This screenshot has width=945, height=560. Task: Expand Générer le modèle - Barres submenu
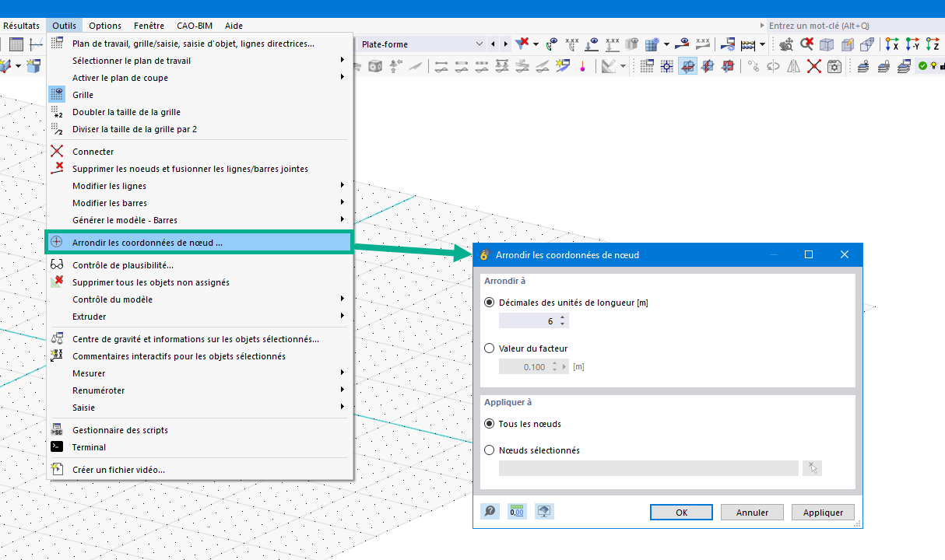[x=201, y=220]
